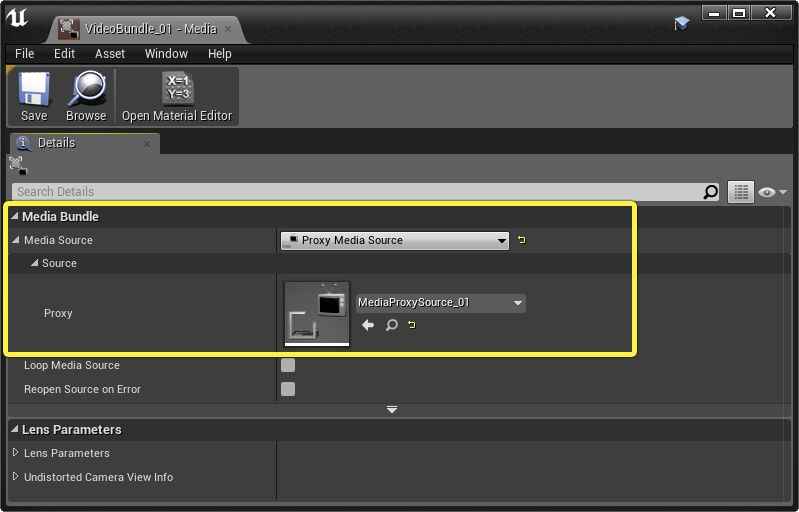Open the Help menu
Screen dimensions: 799x512
tap(220, 53)
